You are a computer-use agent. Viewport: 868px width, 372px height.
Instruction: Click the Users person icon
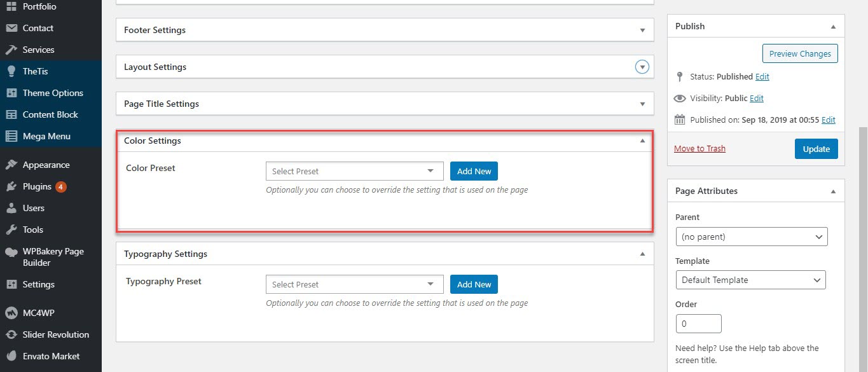click(x=11, y=208)
